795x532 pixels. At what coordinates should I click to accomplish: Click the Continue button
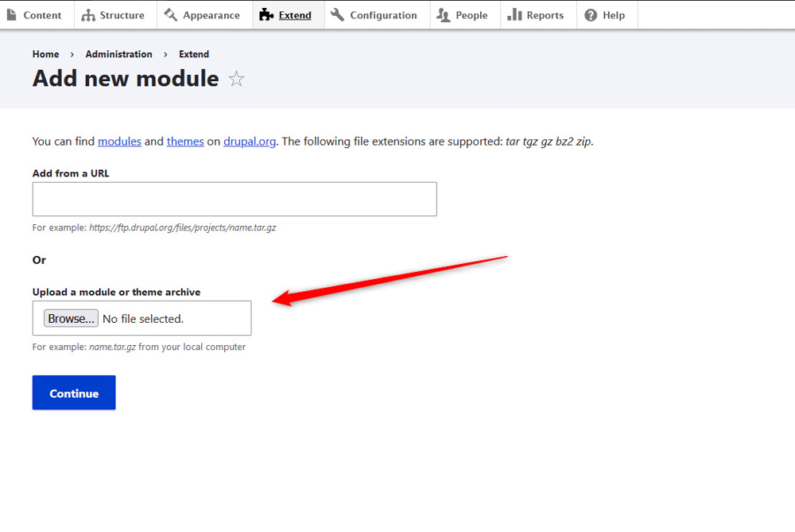click(x=73, y=393)
